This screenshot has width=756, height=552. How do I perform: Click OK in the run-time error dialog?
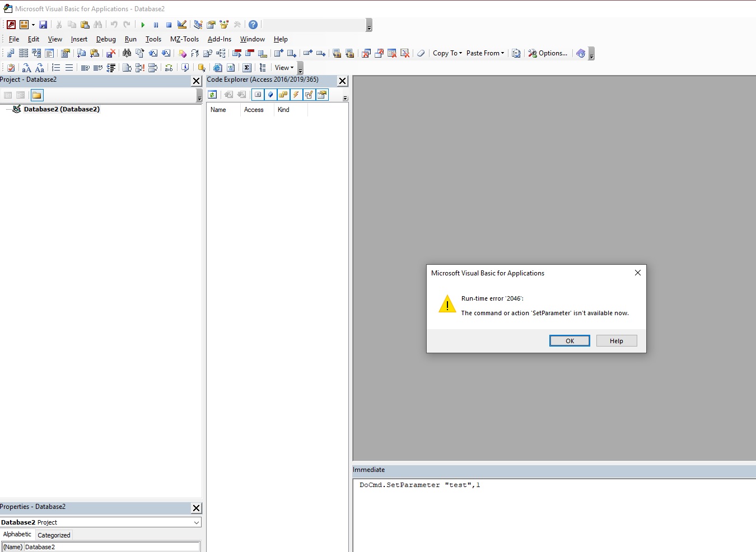click(x=570, y=341)
